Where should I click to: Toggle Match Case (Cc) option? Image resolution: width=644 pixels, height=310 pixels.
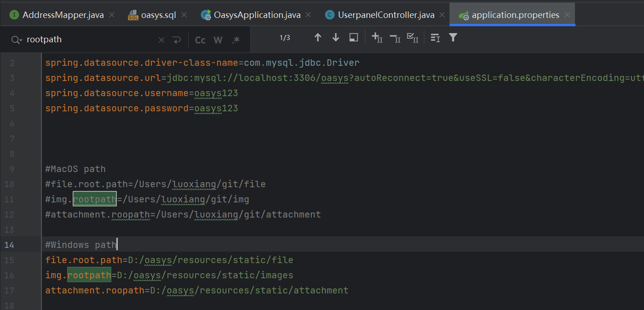[200, 40]
